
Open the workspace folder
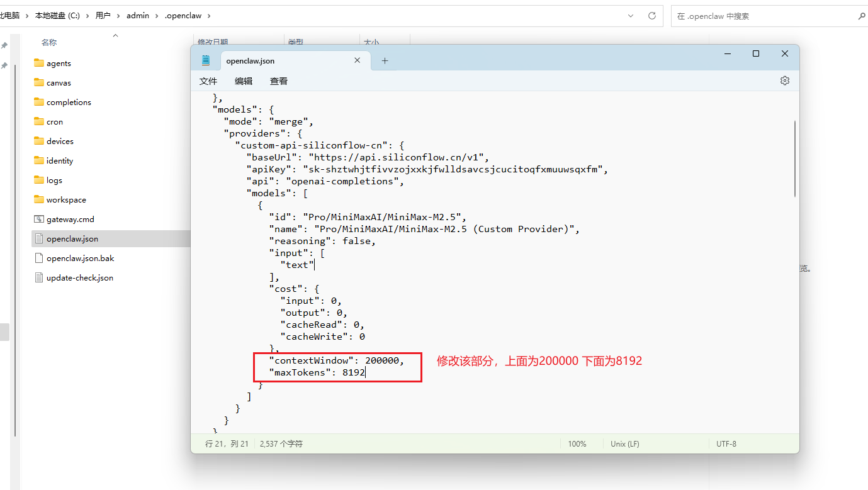click(x=65, y=199)
